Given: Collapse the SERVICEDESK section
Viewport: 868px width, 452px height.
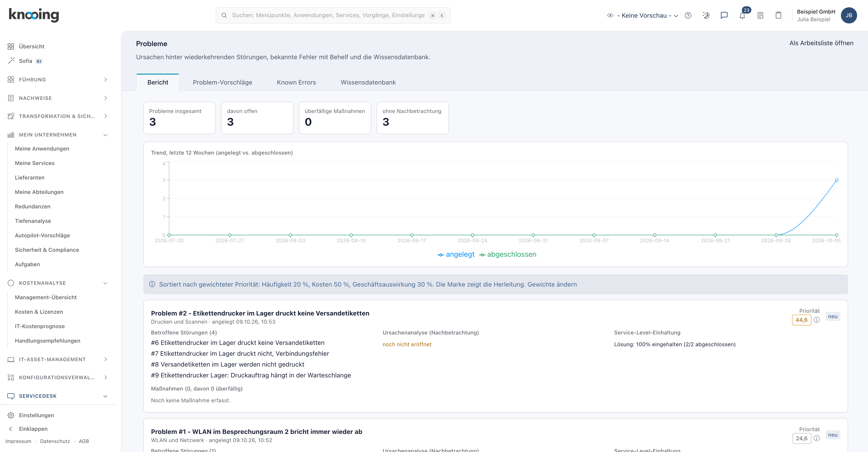Looking at the screenshot, I should point(58,396).
